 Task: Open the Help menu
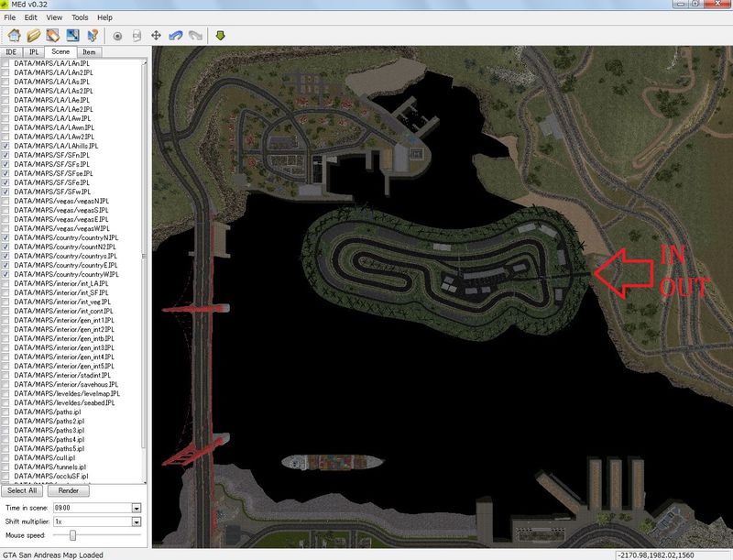[x=104, y=17]
